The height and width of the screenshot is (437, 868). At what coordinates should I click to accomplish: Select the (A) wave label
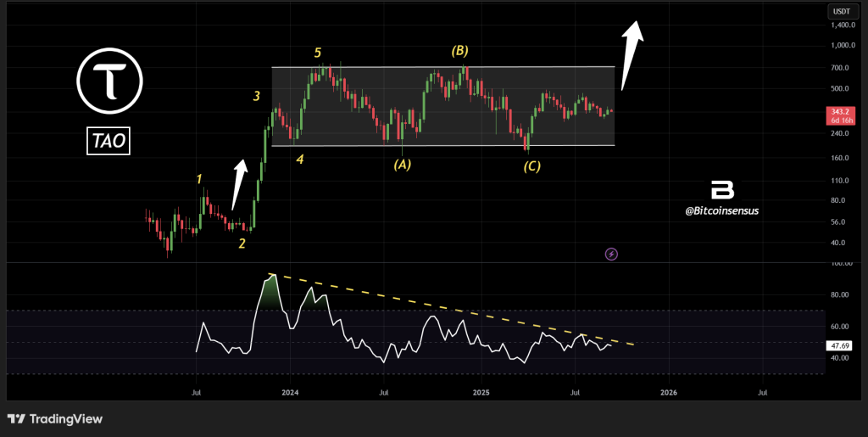(402, 165)
